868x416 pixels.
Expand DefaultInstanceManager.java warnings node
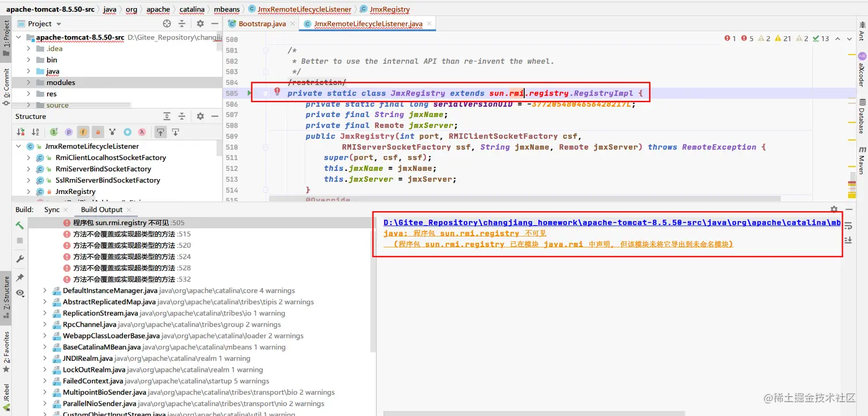tap(45, 291)
